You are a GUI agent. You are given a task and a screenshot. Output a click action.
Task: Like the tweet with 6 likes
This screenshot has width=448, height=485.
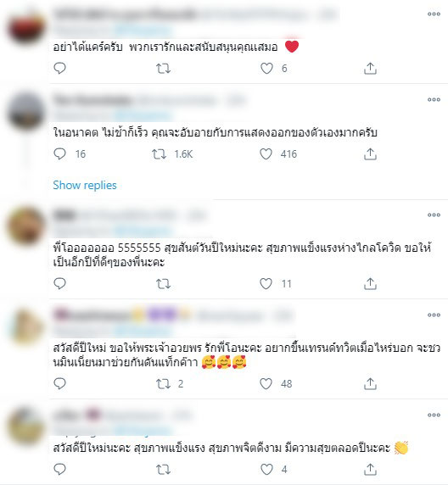266,69
